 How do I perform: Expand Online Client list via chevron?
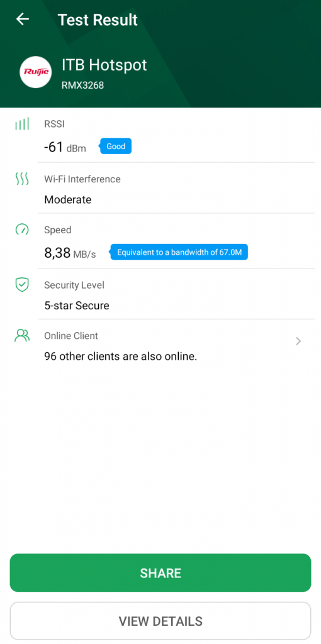pyautogui.click(x=299, y=341)
